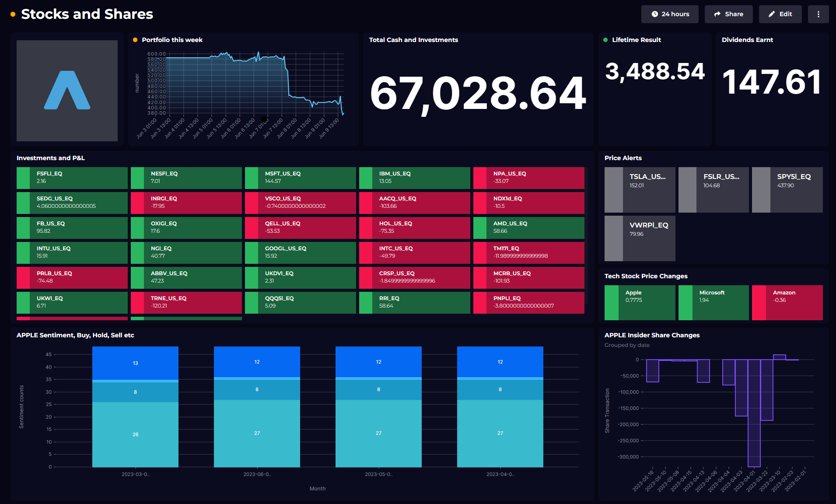
Task: Click the clock icon in the time range picker
Action: click(x=656, y=14)
